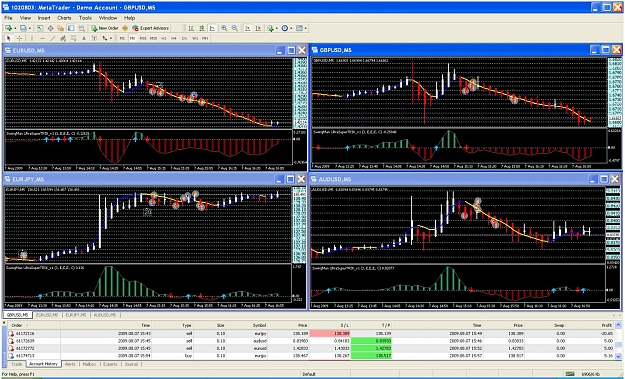Select the horizontal line drawing tool
Viewport: 625px width, 379px height.
(x=42, y=38)
